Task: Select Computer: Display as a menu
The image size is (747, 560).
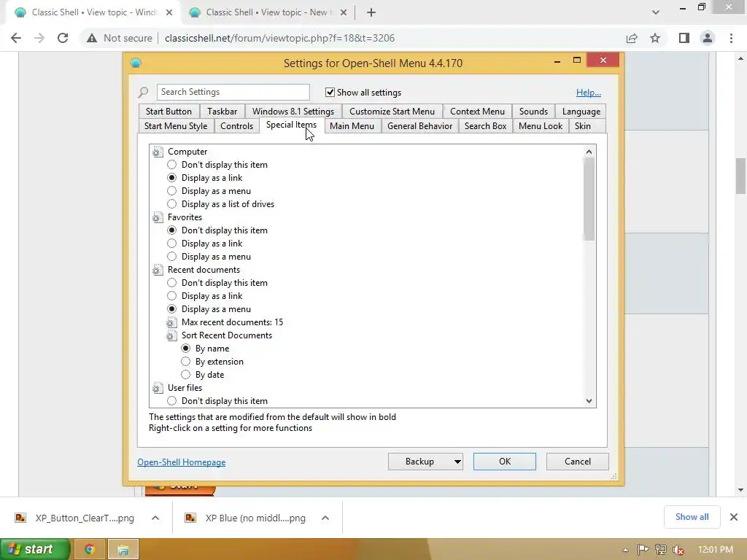Action: (x=171, y=191)
